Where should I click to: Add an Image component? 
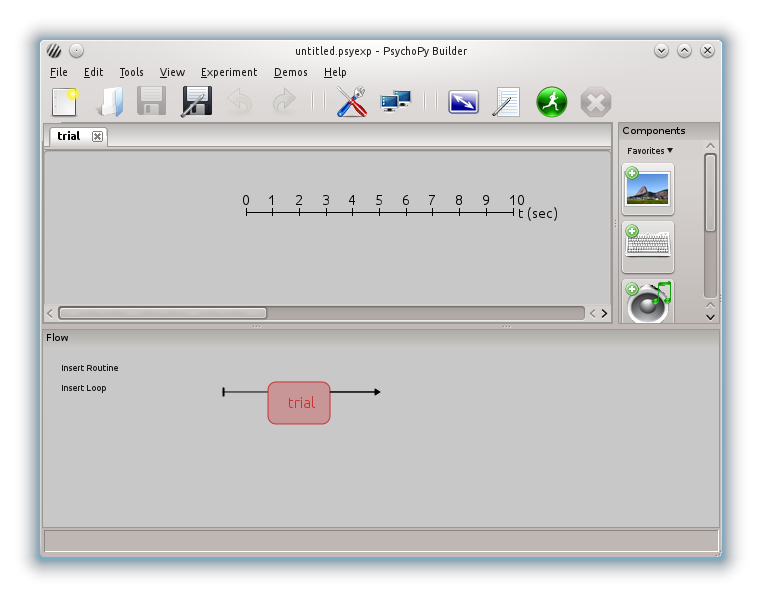647,188
